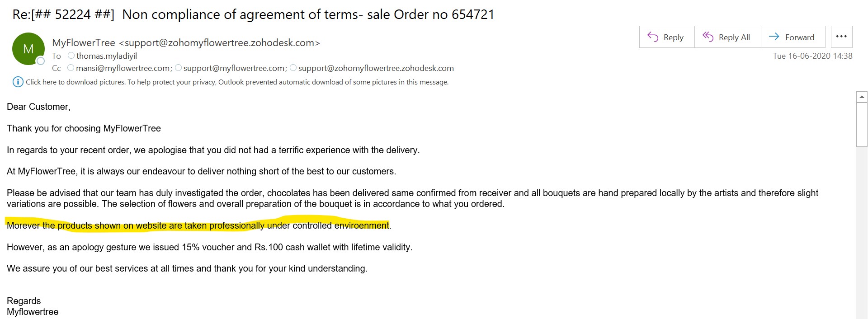Screen dimensions: 868x319
Task: Click Cc recipient mansi@myflowertree.com
Action: click(123, 68)
